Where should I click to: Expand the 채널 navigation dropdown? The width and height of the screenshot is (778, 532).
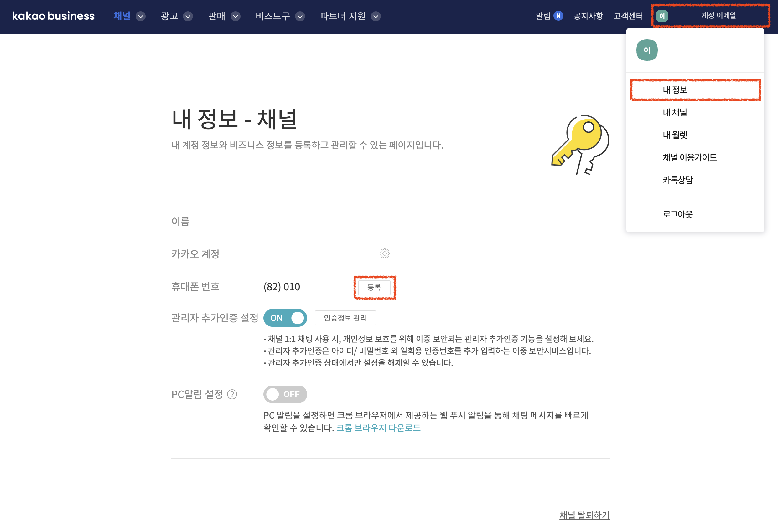coord(141,16)
